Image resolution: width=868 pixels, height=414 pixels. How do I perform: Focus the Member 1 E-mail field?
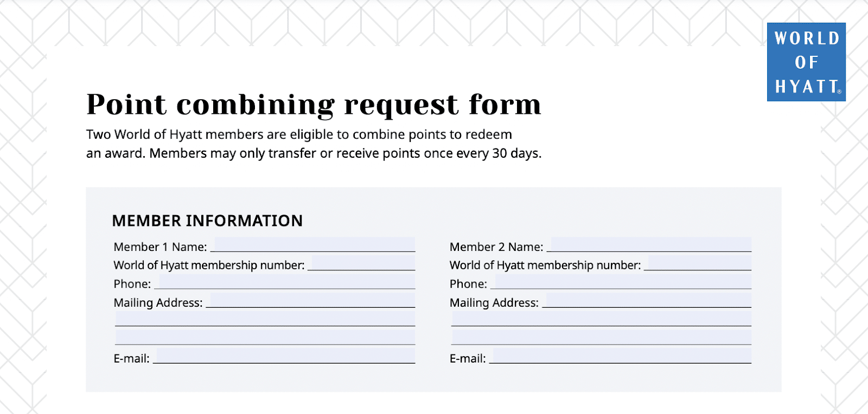pyautogui.click(x=285, y=356)
